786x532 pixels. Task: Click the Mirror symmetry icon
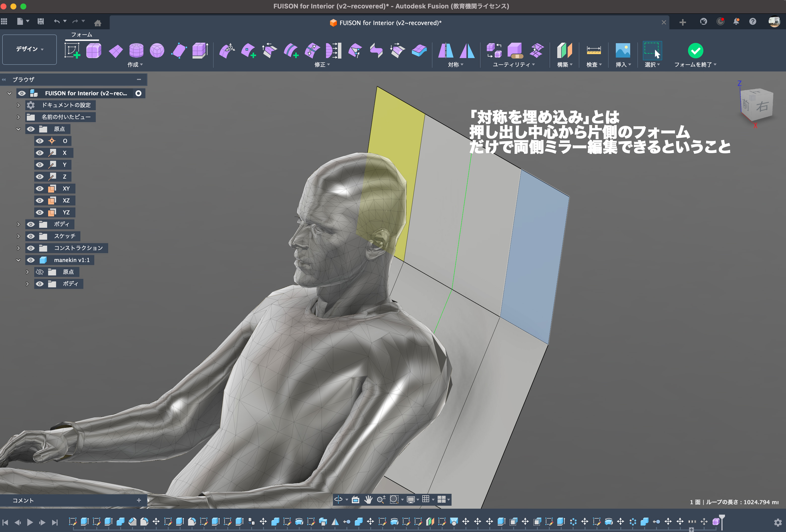pos(446,51)
